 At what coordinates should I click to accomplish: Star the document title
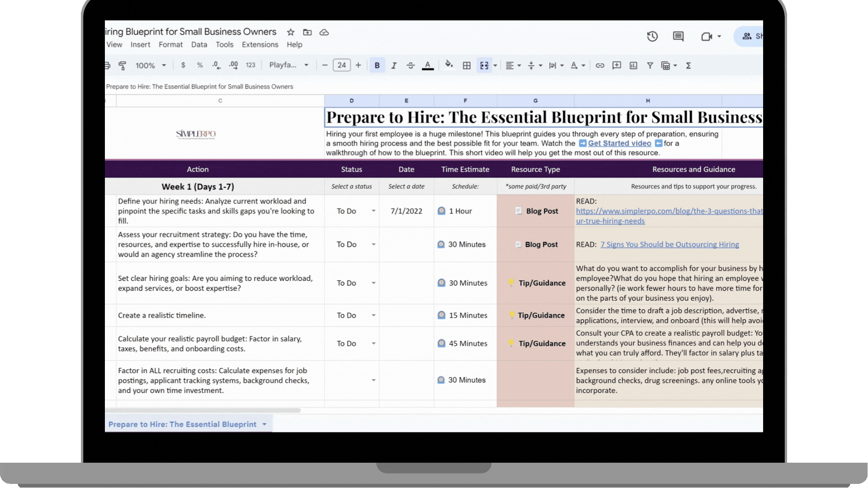[x=291, y=32]
